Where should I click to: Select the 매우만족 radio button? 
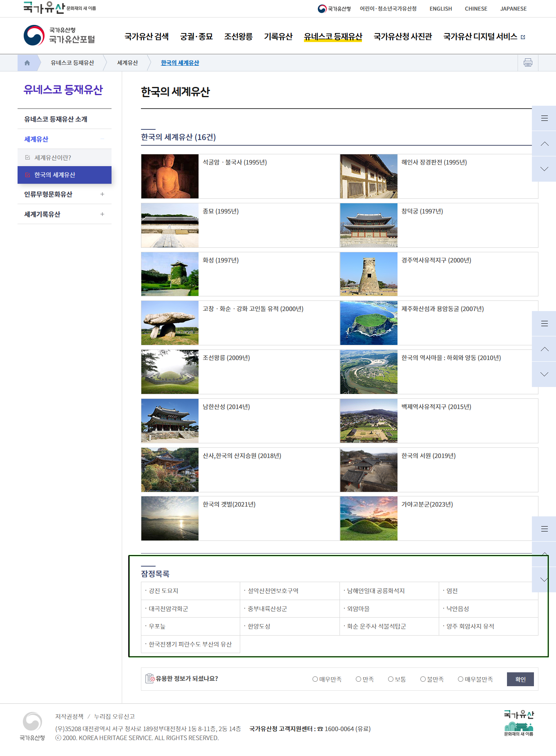[x=315, y=679]
